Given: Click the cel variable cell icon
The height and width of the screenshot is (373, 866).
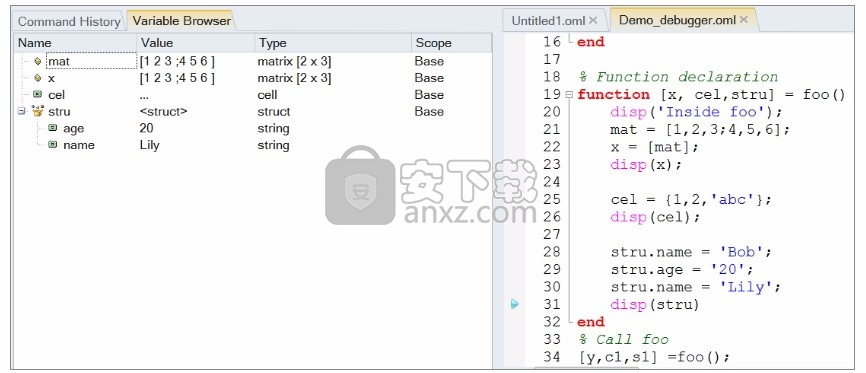Looking at the screenshot, I should [x=38, y=94].
